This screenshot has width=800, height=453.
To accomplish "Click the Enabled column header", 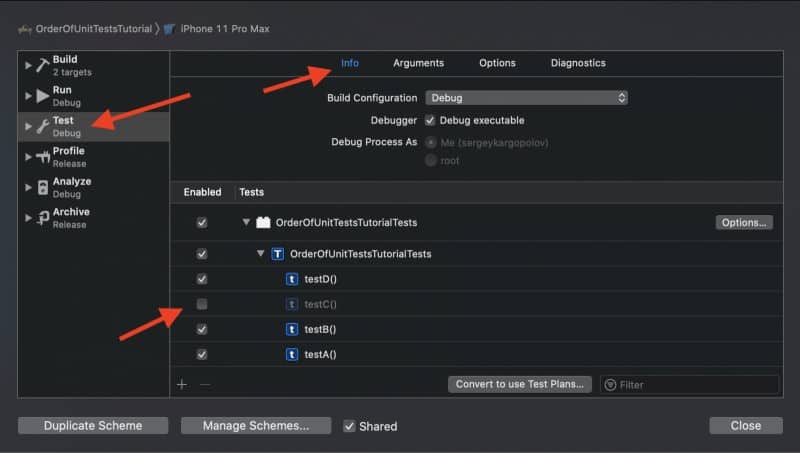I will pos(203,192).
